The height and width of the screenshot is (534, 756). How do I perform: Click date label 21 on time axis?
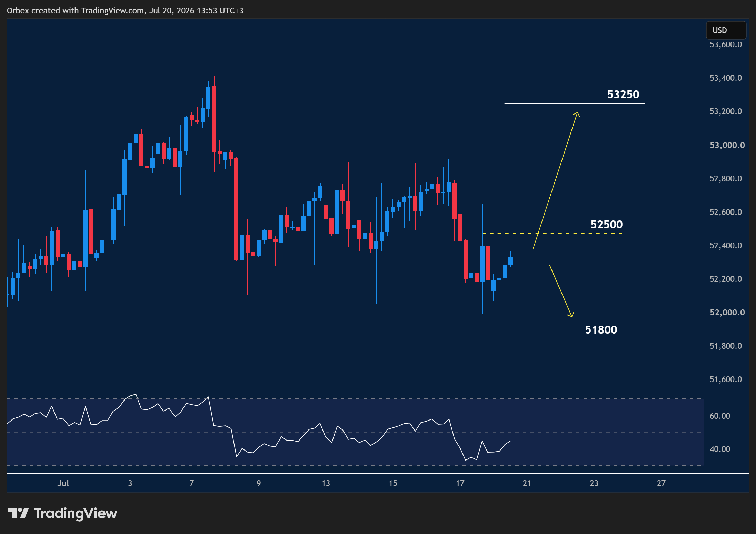coord(527,483)
